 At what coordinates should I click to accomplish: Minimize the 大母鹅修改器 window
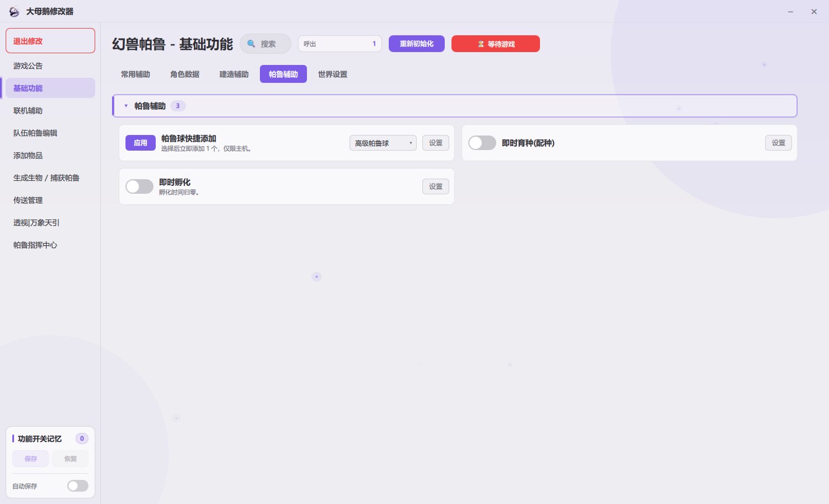coord(790,12)
